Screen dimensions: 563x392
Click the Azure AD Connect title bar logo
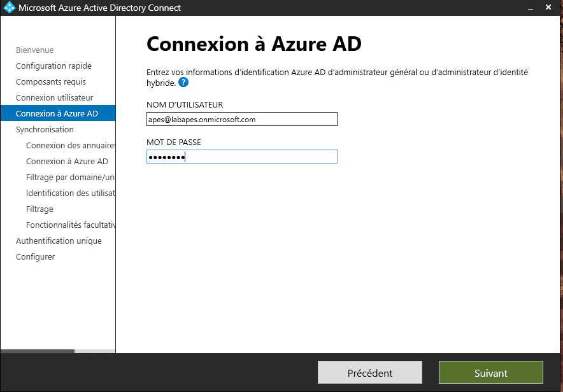(x=9, y=8)
